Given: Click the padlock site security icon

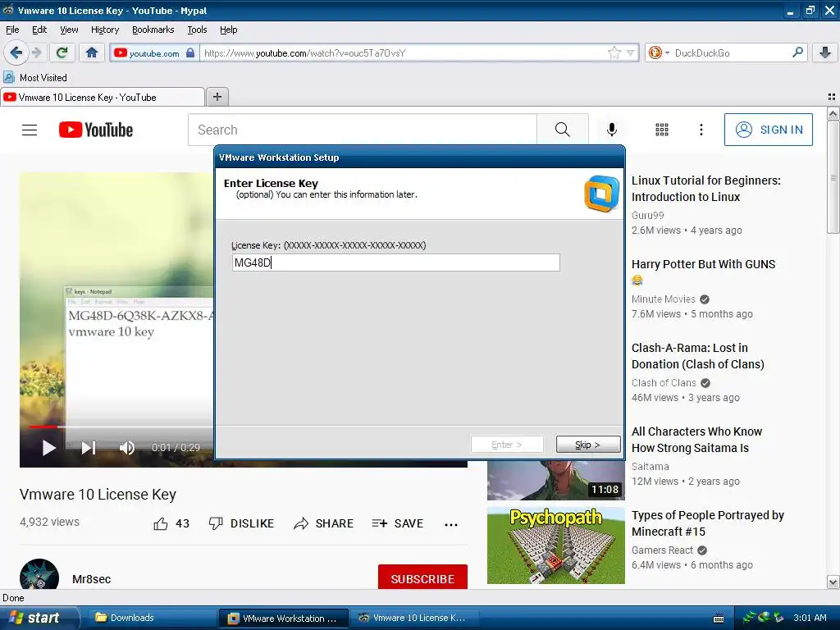Looking at the screenshot, I should [x=190, y=52].
